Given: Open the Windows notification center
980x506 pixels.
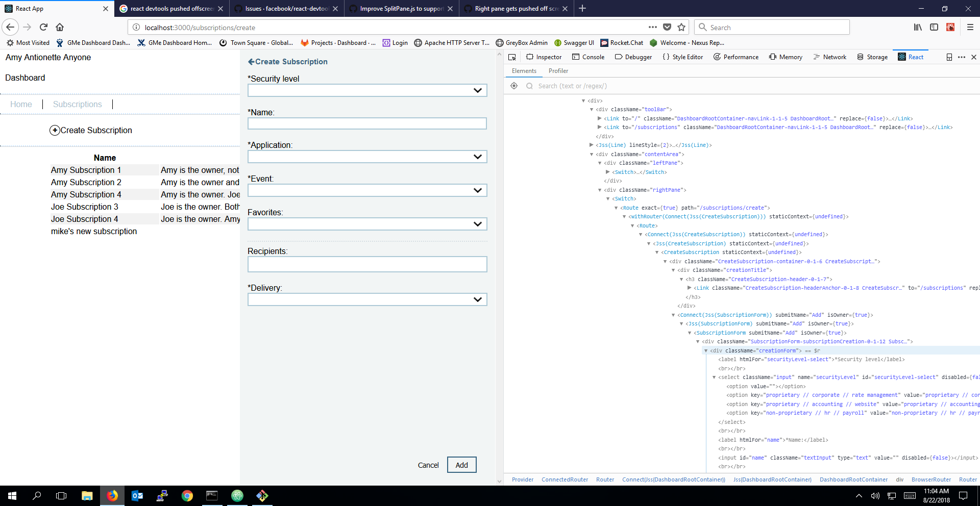Looking at the screenshot, I should click(963, 496).
